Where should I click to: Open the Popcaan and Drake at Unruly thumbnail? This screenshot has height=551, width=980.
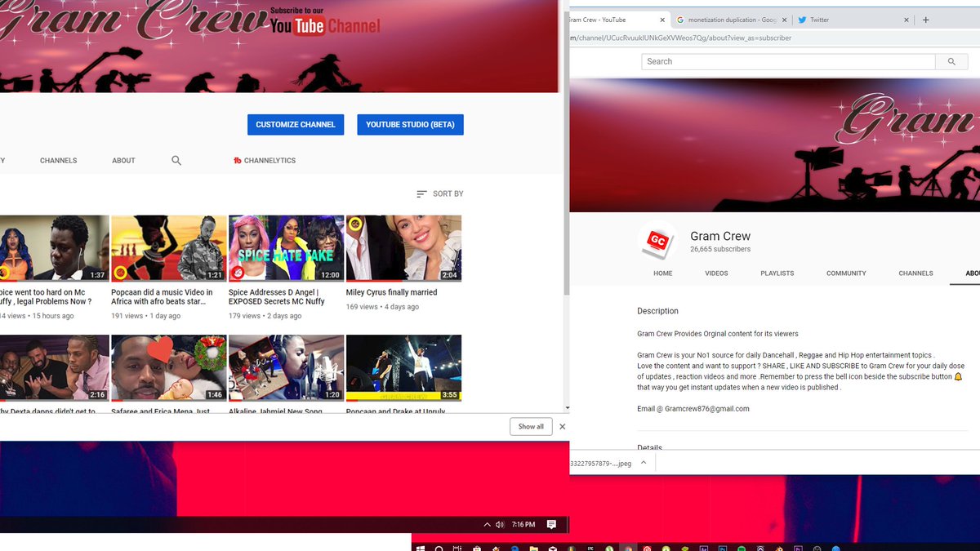click(403, 368)
